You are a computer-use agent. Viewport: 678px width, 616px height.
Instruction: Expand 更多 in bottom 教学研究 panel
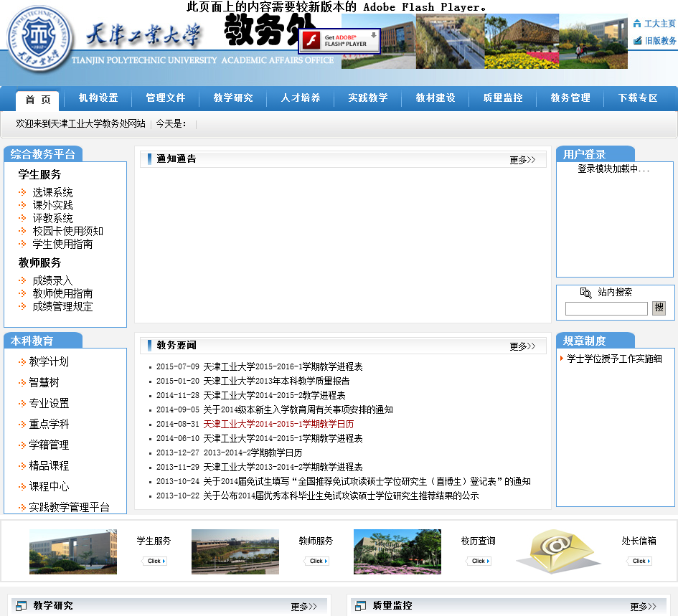point(303,607)
